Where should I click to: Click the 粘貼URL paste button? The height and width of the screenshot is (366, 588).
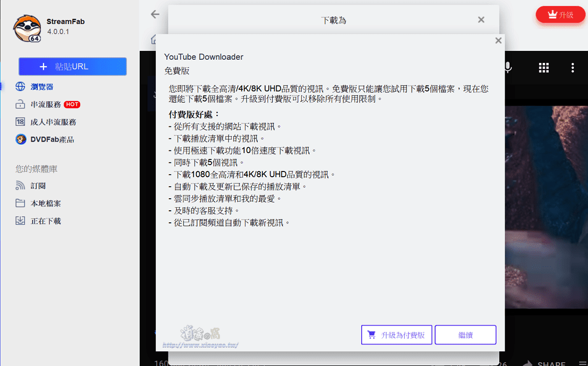[x=72, y=66]
